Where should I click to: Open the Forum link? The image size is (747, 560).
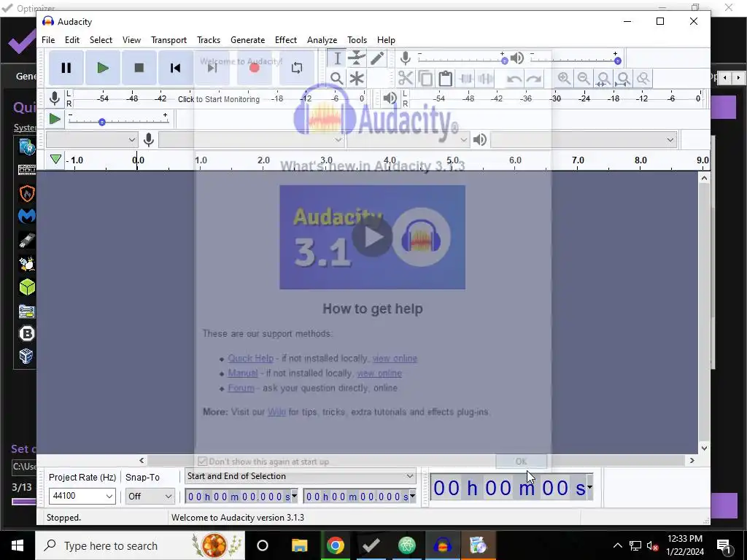241,388
